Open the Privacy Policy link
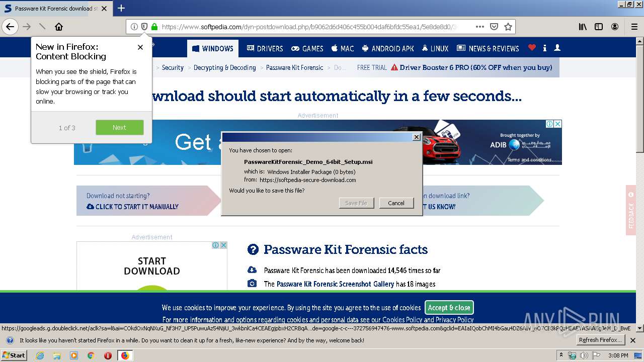 (x=454, y=320)
